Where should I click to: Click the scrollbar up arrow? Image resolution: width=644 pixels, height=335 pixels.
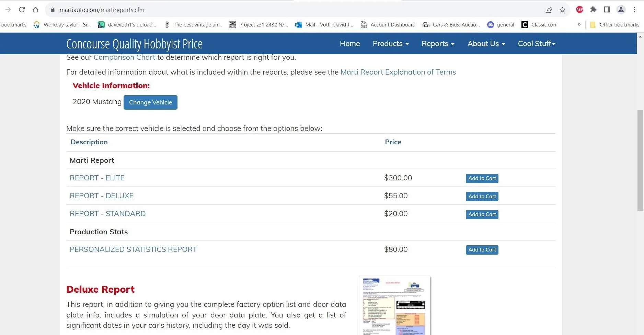coord(640,36)
